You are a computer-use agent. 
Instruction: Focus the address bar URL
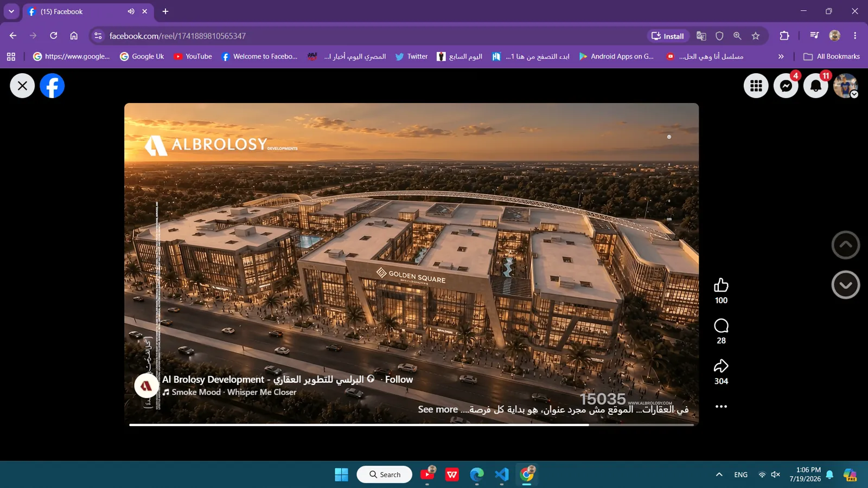click(177, 36)
